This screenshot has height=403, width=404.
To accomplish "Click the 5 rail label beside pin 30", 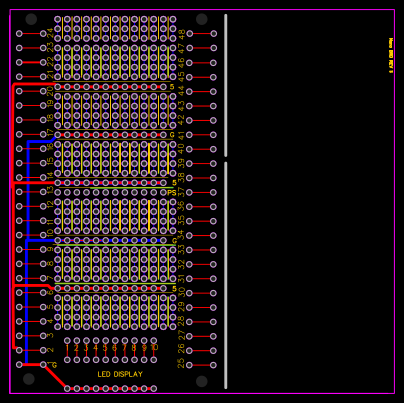I will 174,288.
